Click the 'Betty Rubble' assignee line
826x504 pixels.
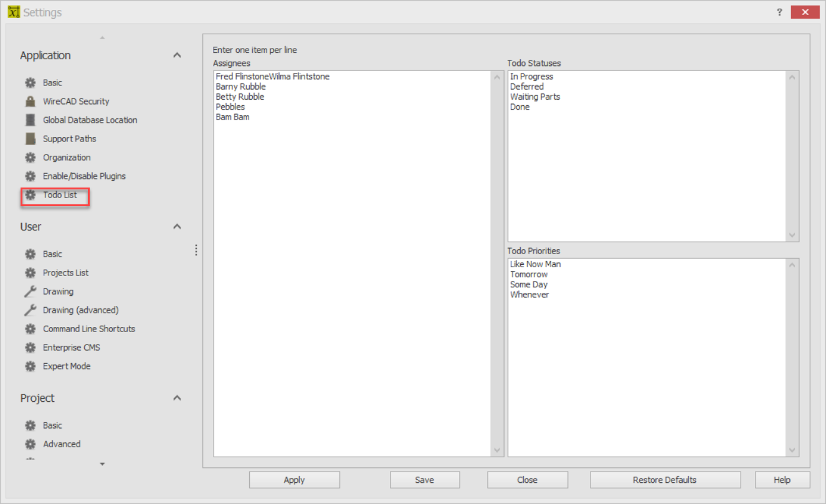point(240,97)
